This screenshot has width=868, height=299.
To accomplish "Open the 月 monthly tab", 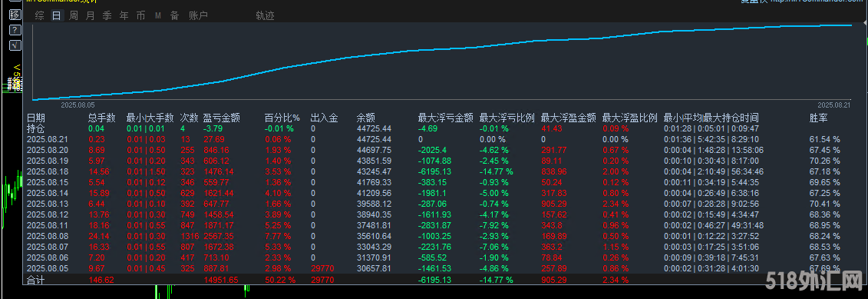I will 91,16.
